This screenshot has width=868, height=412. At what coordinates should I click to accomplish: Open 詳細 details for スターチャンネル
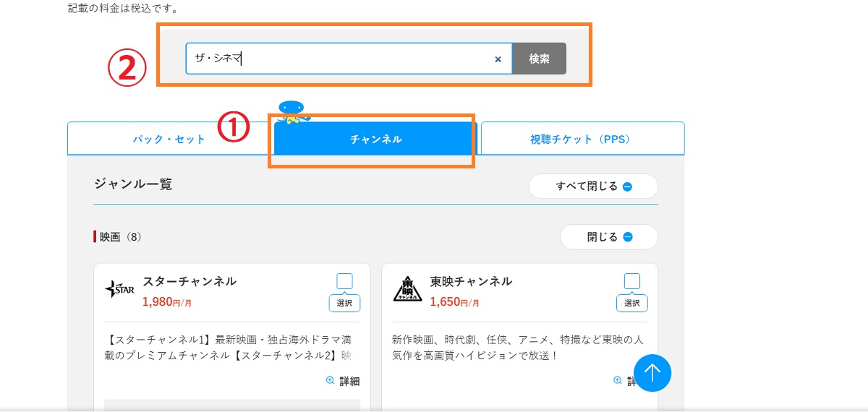click(x=343, y=381)
